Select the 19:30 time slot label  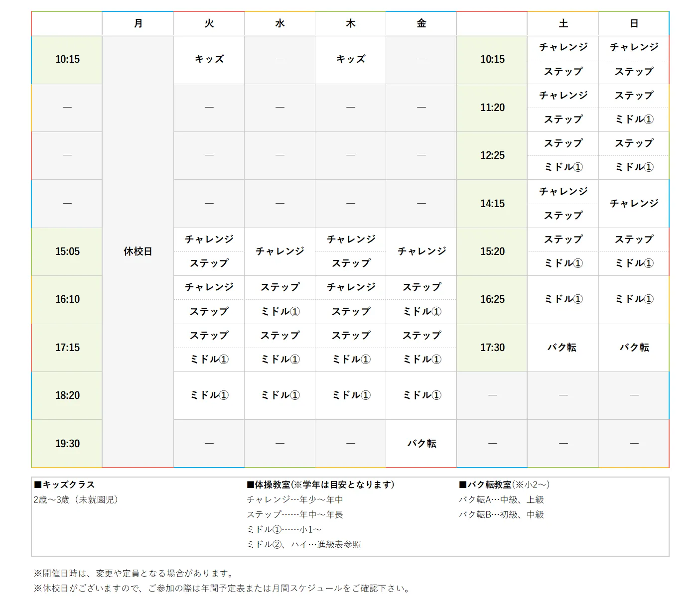click(x=67, y=444)
